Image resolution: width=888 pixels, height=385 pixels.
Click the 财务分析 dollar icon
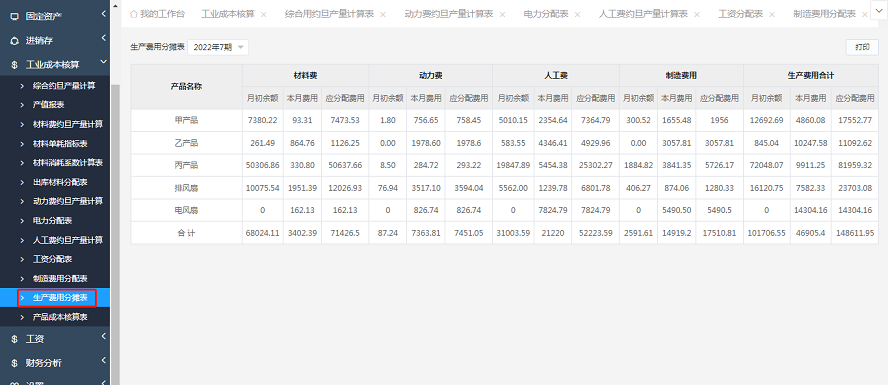(15, 363)
